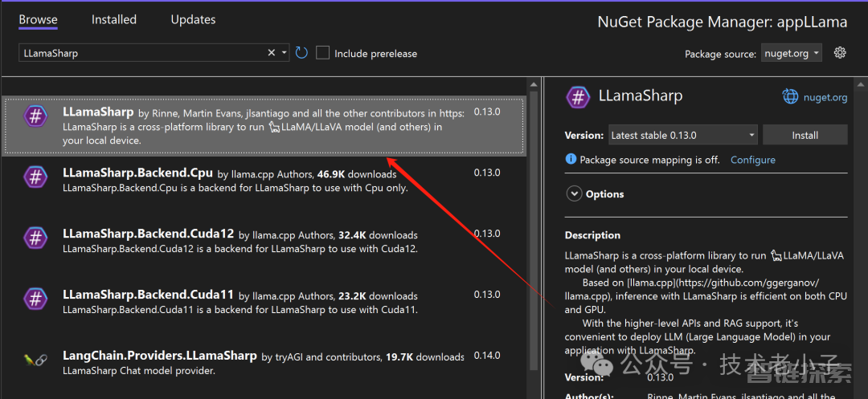The width and height of the screenshot is (868, 399).
Task: Click the LLamaSharp.Backend.Cuda12 package icon
Action: click(x=35, y=238)
